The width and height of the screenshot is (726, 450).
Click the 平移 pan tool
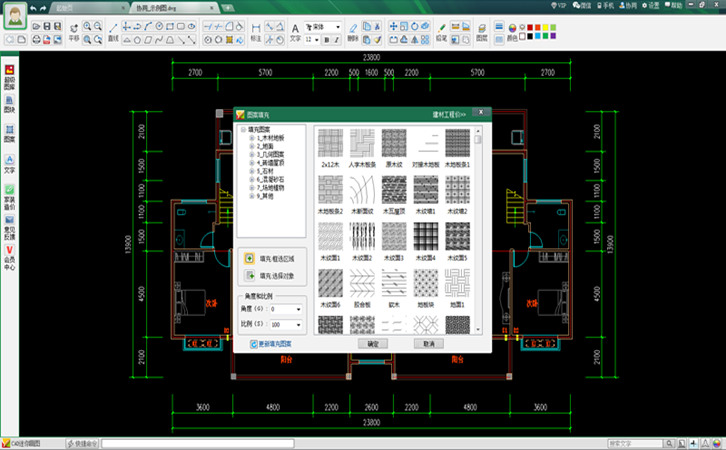coord(73,29)
